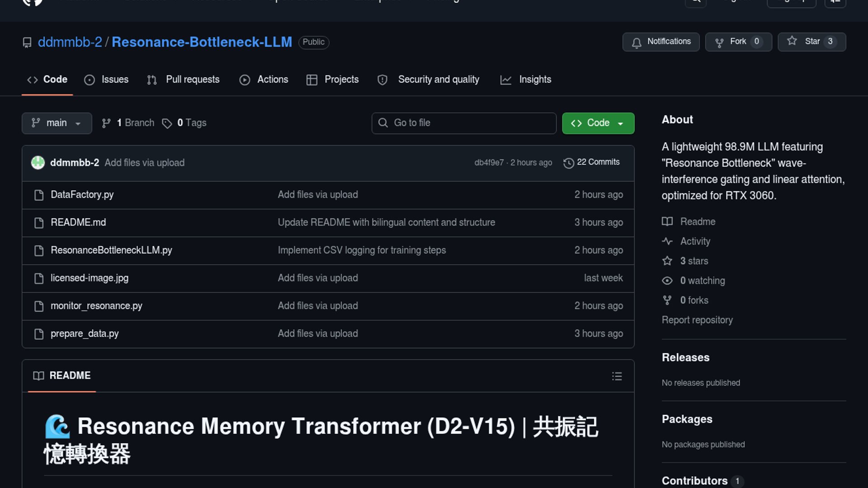The image size is (868, 488).
Task: Open the main branch dropdown
Action: [57, 123]
